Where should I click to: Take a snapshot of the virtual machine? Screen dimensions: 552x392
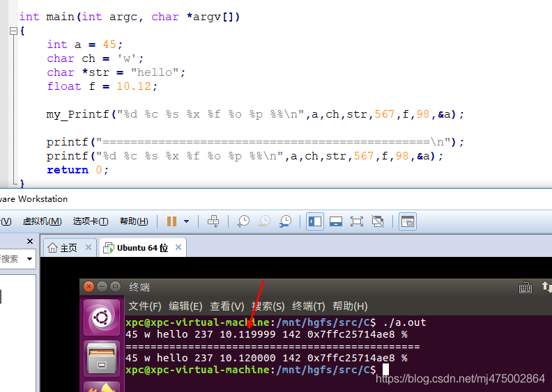(x=243, y=221)
